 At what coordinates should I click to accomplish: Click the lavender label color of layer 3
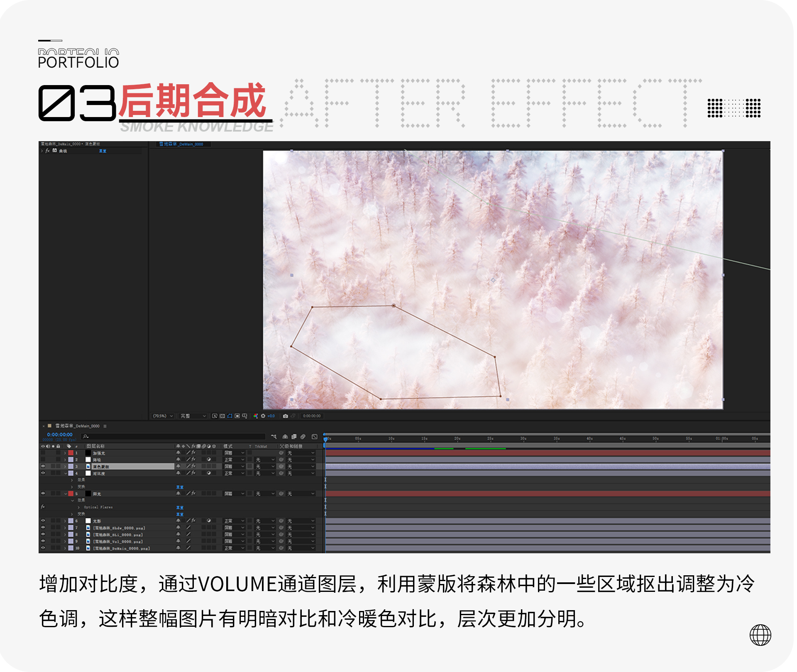coord(71,466)
